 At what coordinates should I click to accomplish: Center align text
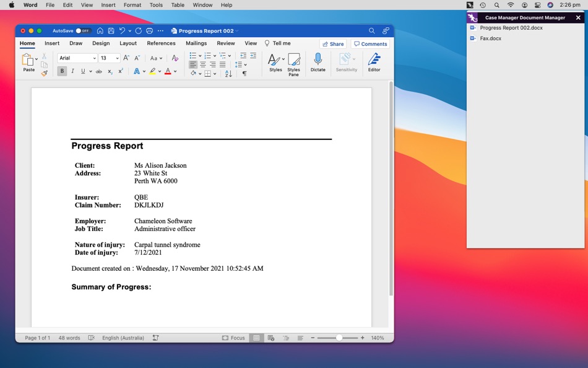[203, 64]
